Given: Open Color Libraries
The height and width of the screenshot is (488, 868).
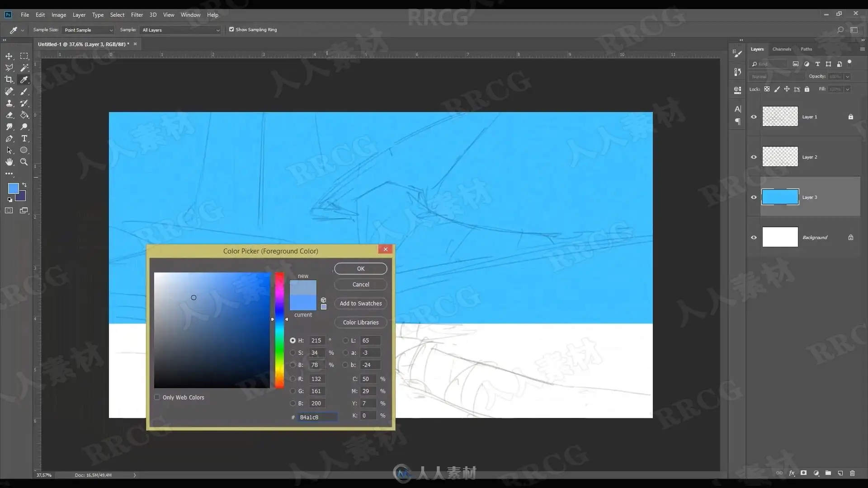Looking at the screenshot, I should point(361,322).
